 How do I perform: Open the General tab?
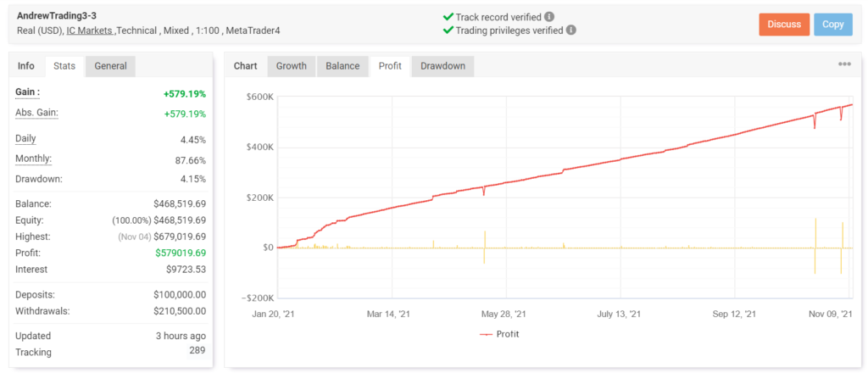click(x=110, y=66)
